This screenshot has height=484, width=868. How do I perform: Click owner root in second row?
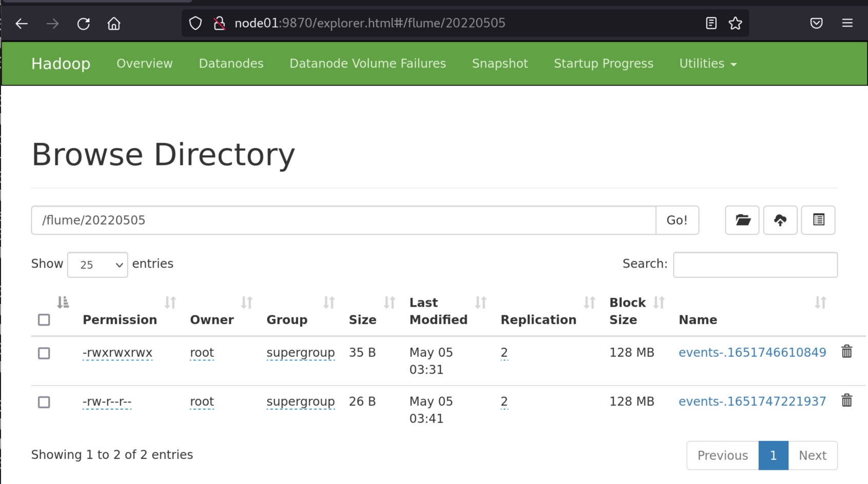pyautogui.click(x=202, y=402)
